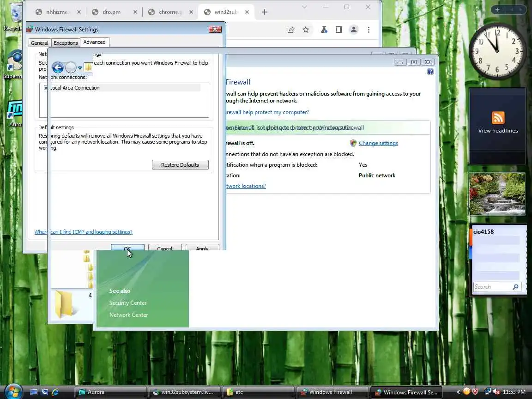
Task: Open 'firewall help protect my computer' link
Action: tap(268, 112)
